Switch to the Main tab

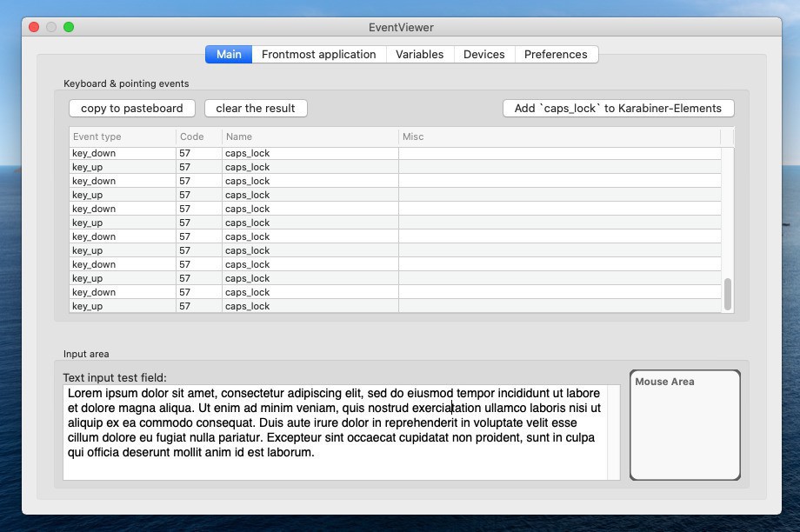(229, 54)
